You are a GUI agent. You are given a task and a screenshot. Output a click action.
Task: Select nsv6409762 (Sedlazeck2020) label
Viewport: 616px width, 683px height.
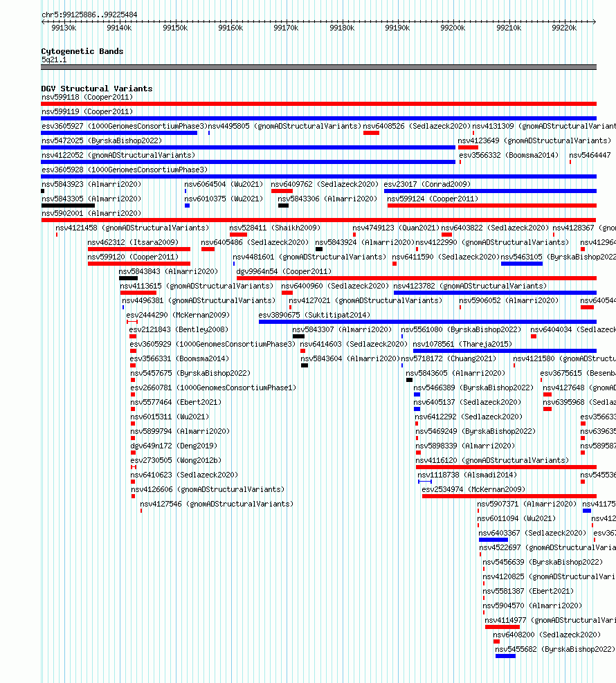pos(325,184)
